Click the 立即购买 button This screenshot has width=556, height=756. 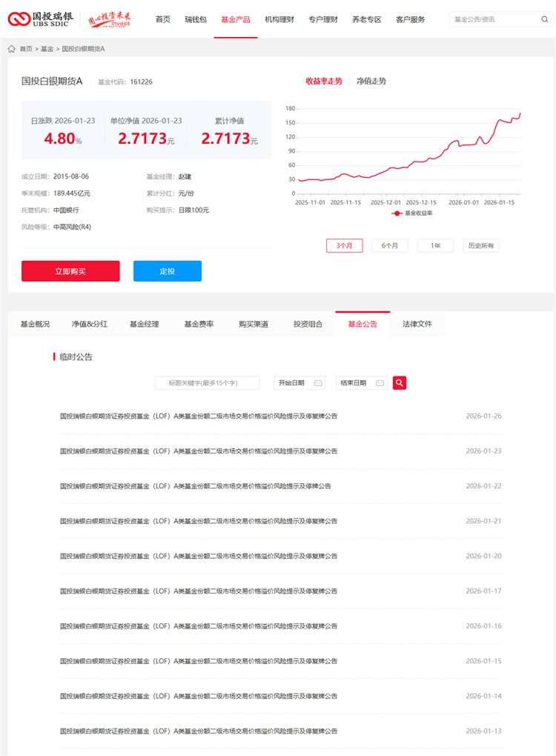click(70, 271)
